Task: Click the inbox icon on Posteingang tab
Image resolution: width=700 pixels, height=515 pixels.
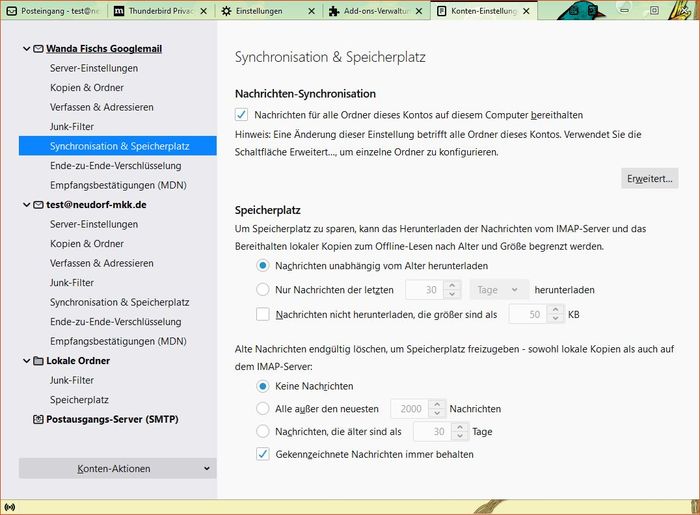Action: point(11,11)
